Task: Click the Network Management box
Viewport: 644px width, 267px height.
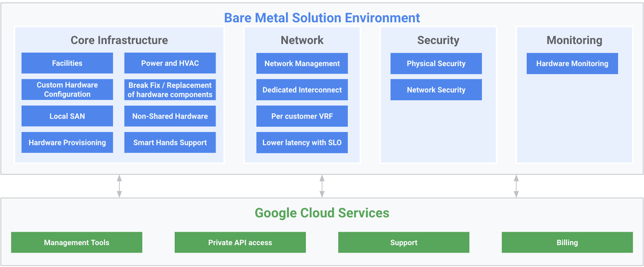Action: (302, 63)
